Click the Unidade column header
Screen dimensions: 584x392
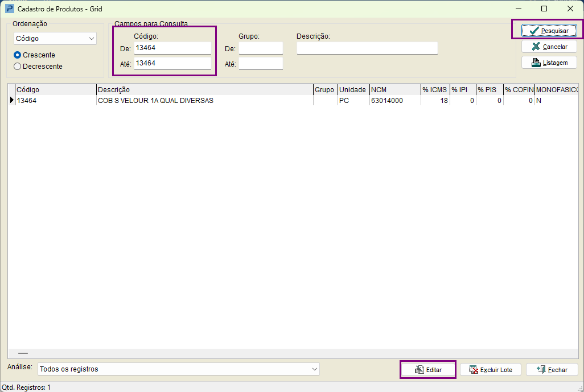pos(353,90)
